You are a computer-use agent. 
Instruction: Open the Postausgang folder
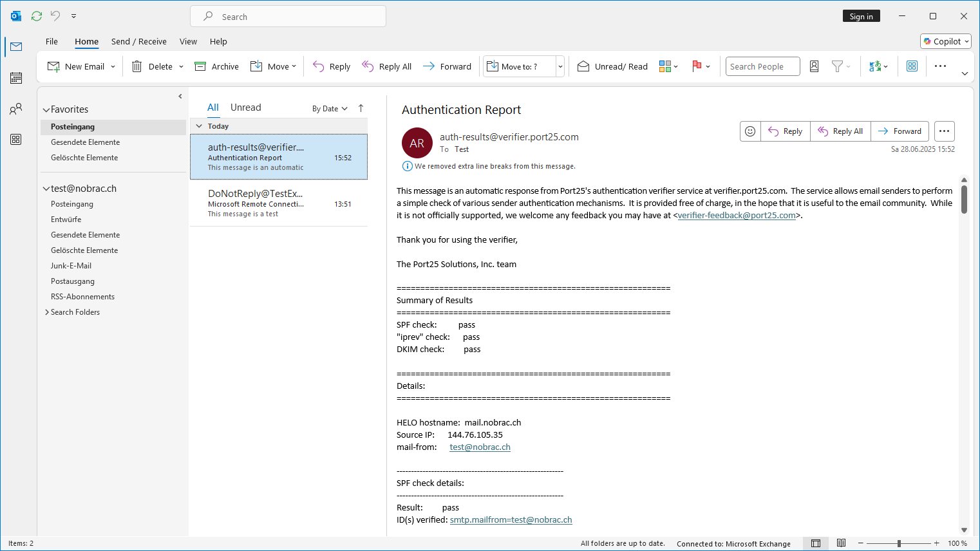(113, 281)
